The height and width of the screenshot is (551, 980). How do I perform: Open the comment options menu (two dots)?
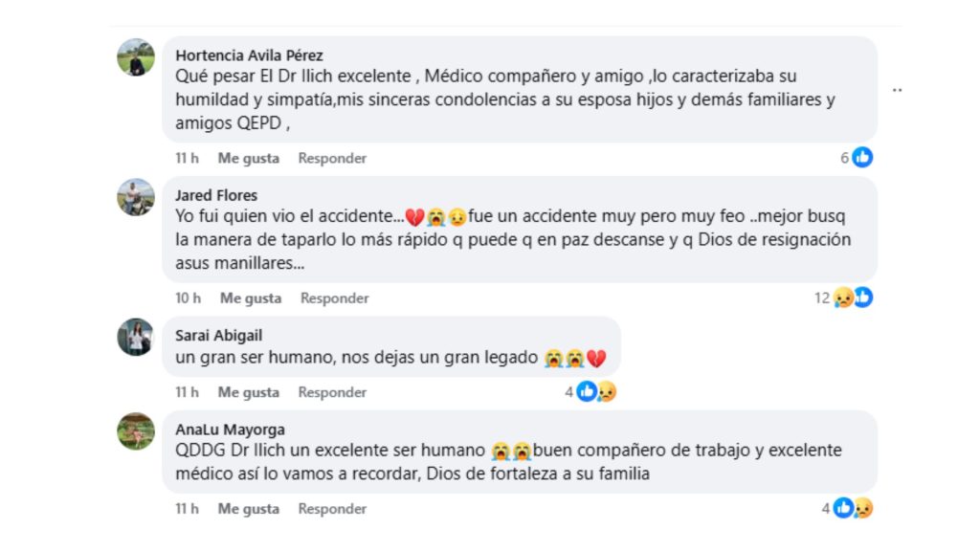point(898,89)
